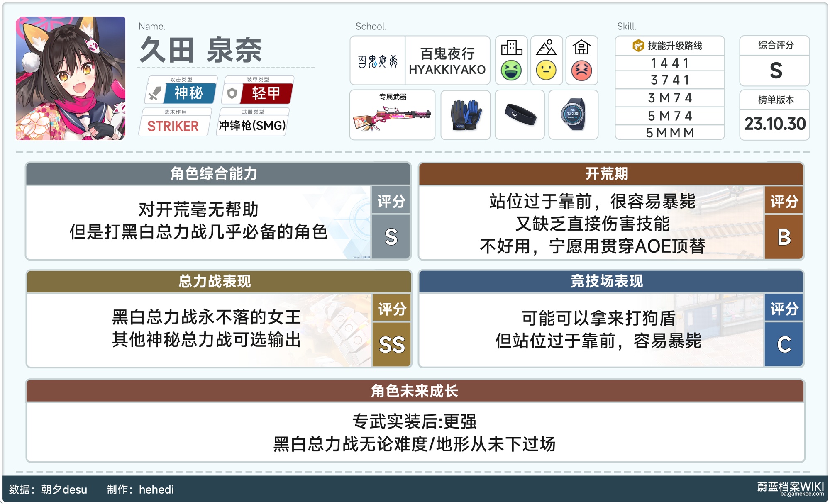Select the smartwatch equipment icon

click(573, 115)
